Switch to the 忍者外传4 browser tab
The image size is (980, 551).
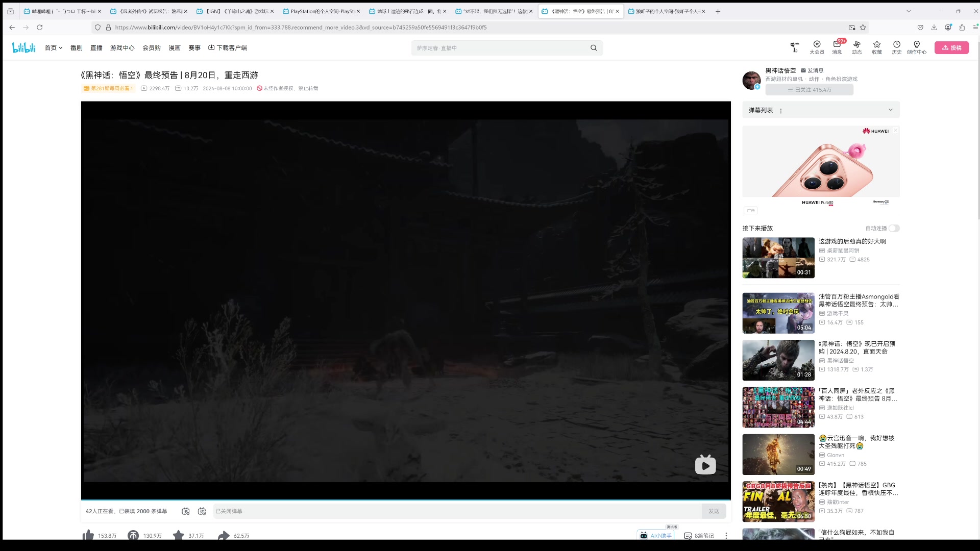coord(149,11)
